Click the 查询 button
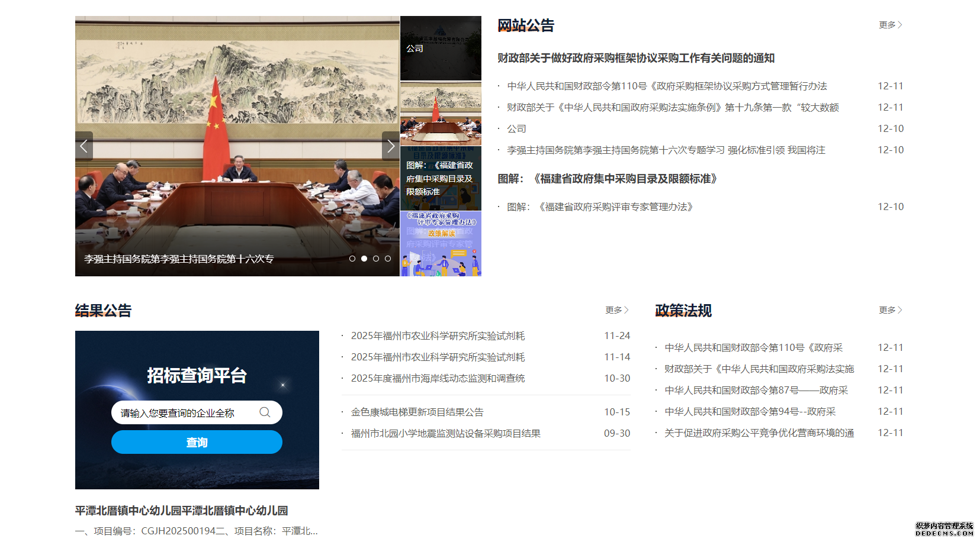Image resolution: width=980 pixels, height=542 pixels. [x=197, y=443]
